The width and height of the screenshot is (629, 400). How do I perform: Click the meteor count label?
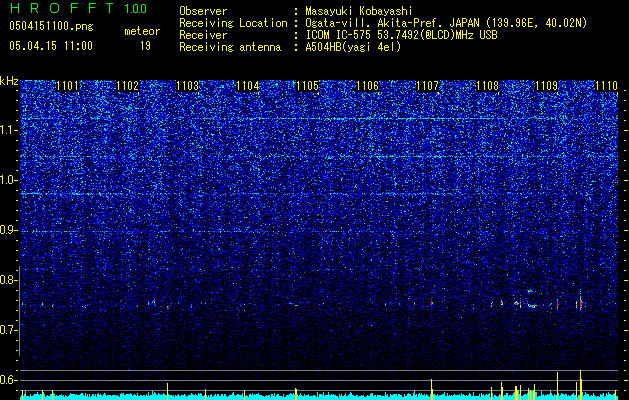coord(142,31)
